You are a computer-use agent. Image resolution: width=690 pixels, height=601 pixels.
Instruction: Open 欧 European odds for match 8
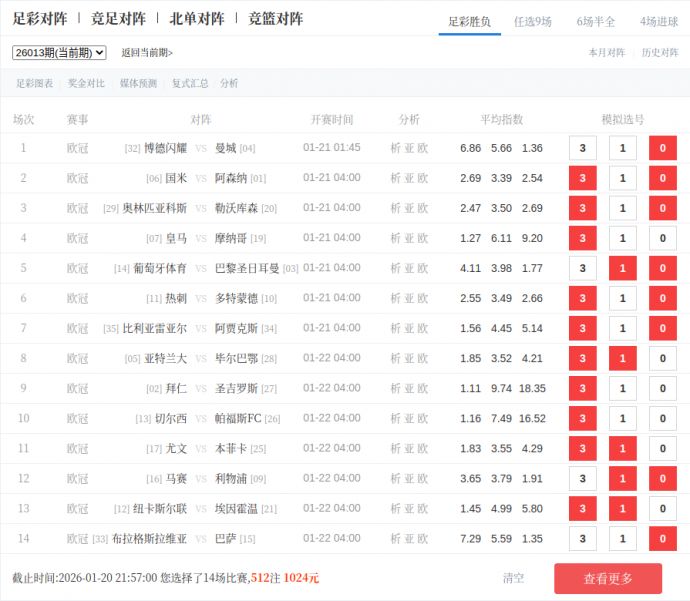422,358
